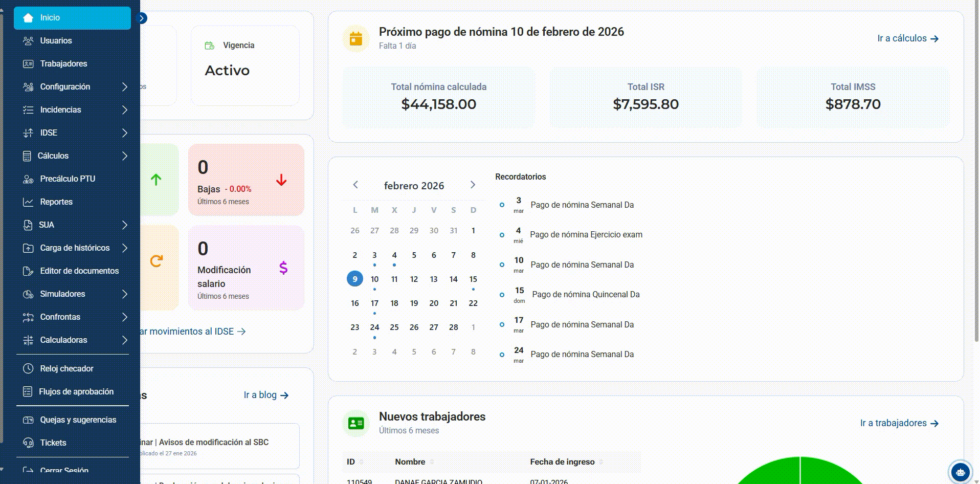Screen dimensions: 980x484
Task: Click the Reportes chart icon
Action: coord(28,202)
